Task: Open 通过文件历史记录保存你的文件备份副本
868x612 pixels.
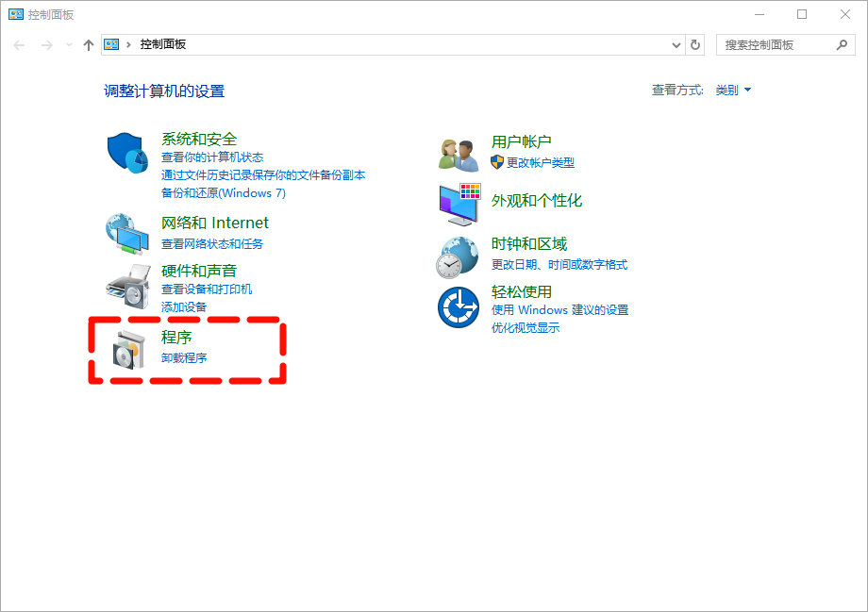Action: (x=263, y=174)
